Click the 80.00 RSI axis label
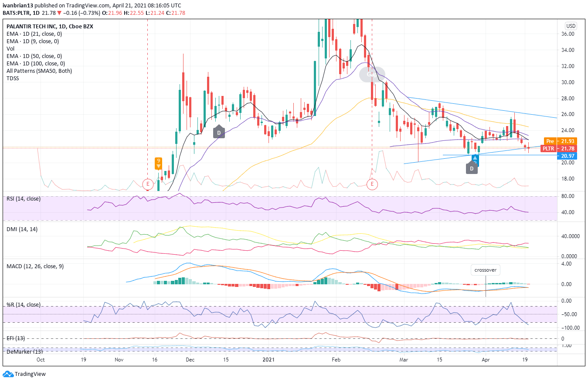The height and width of the screenshot is (382, 588). (568, 197)
